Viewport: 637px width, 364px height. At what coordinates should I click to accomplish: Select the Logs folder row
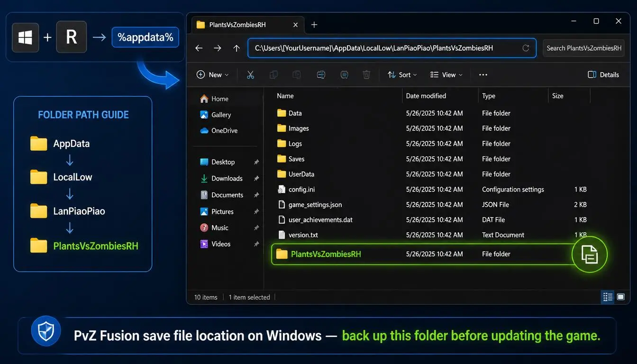[x=431, y=144]
